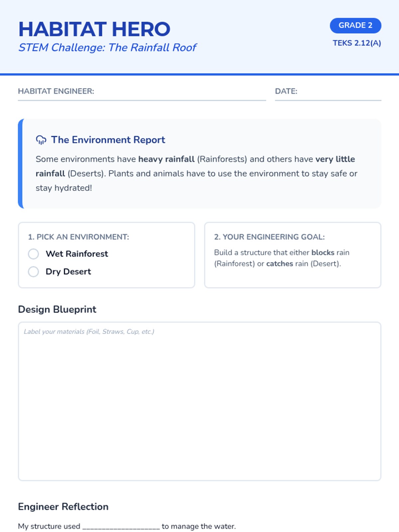Click the Your Engineering Goal heading

tap(269, 237)
